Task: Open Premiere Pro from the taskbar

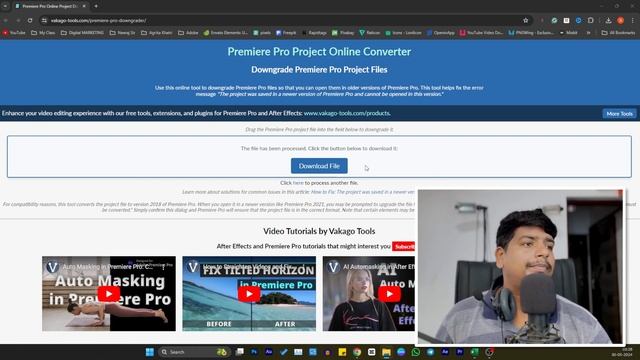Action: (x=460, y=352)
